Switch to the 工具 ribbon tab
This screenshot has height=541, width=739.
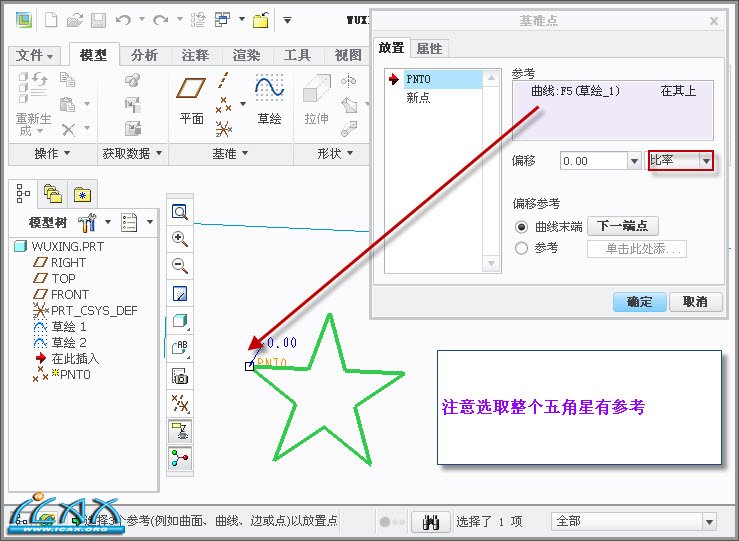point(297,56)
